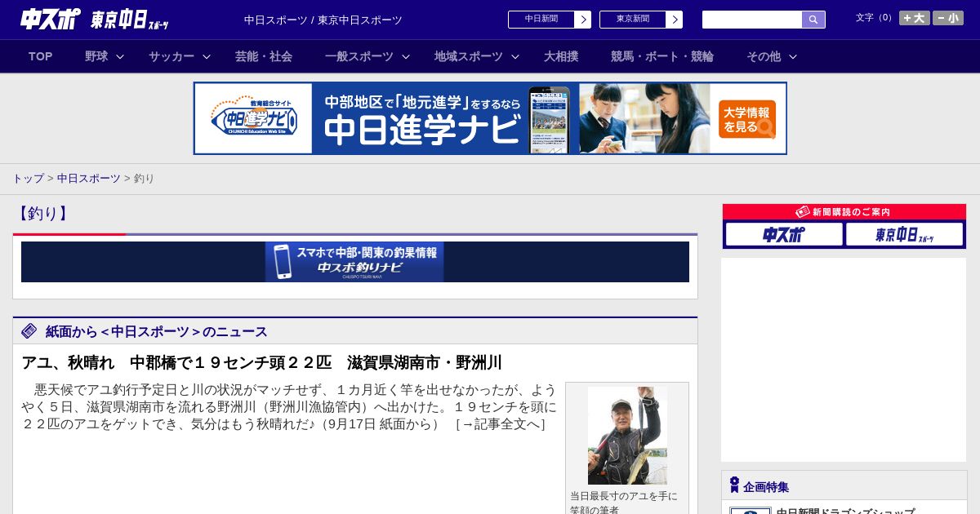Click the 中スポ logo in the header

coord(51,20)
